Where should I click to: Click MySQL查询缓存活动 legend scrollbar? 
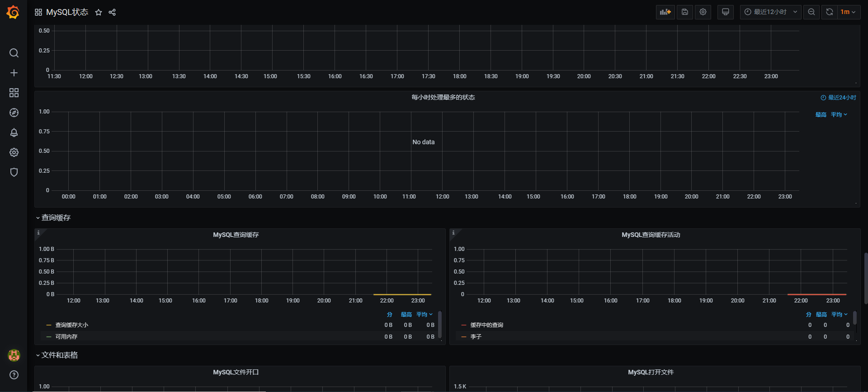point(855,318)
